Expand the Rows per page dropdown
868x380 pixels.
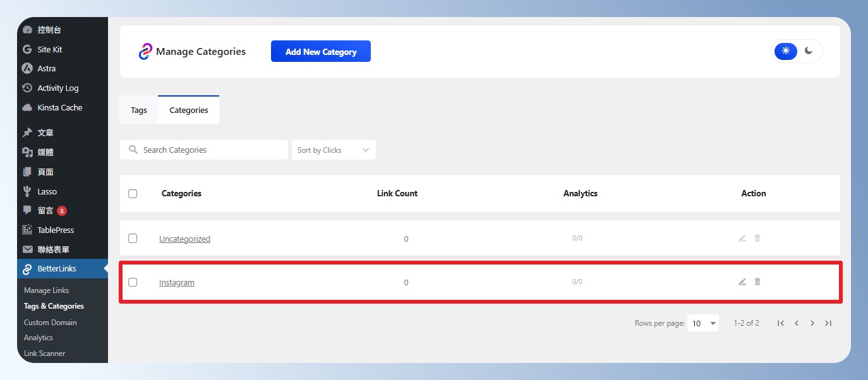(x=703, y=323)
